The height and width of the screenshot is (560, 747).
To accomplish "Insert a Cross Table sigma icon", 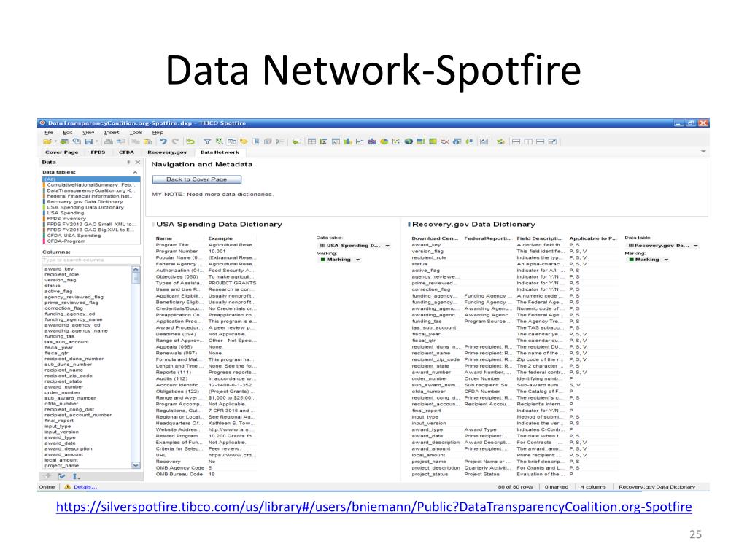I will click(323, 141).
